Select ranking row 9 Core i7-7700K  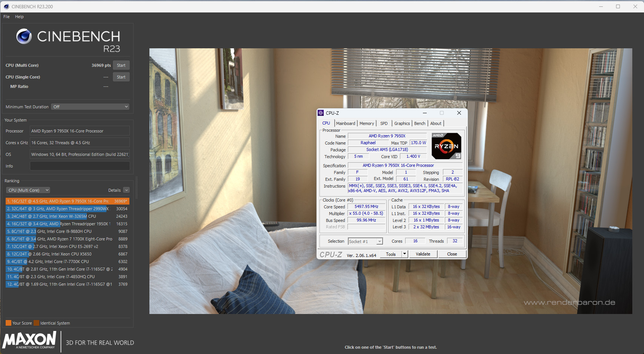pyautogui.click(x=67, y=262)
